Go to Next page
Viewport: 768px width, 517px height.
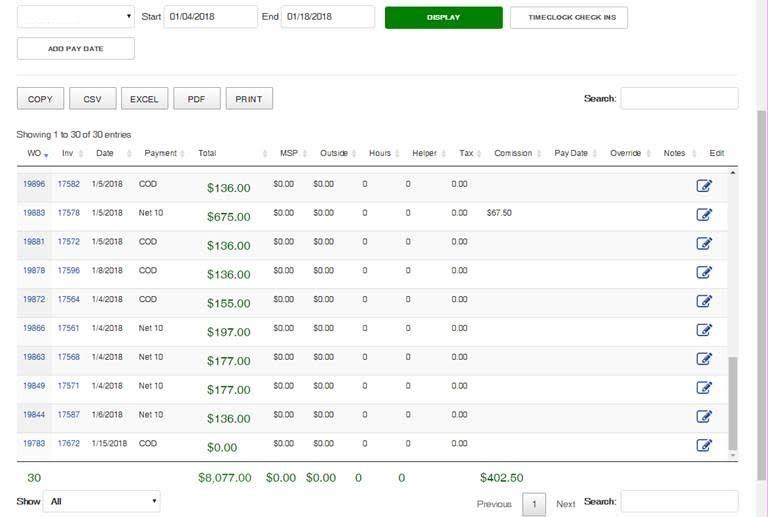[x=566, y=504]
